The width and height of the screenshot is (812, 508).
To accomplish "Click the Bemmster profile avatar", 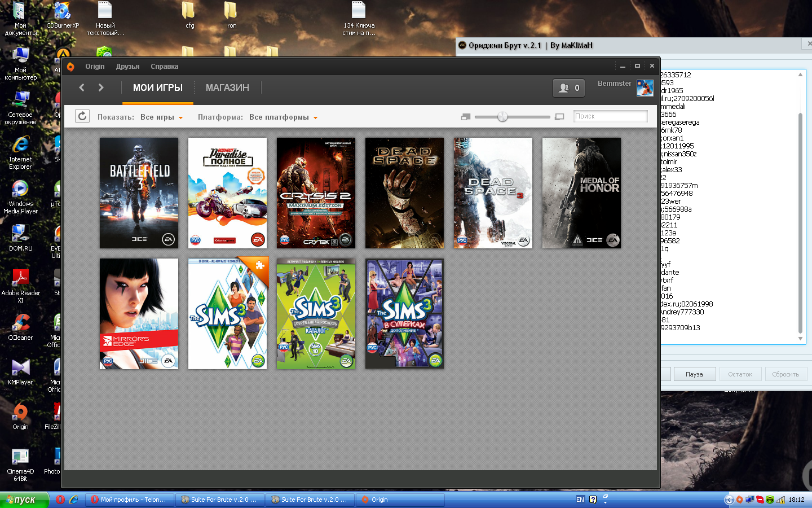I will [645, 87].
